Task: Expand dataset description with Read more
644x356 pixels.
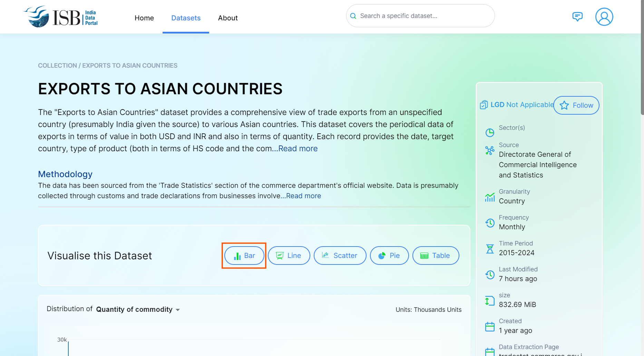Action: tap(298, 149)
